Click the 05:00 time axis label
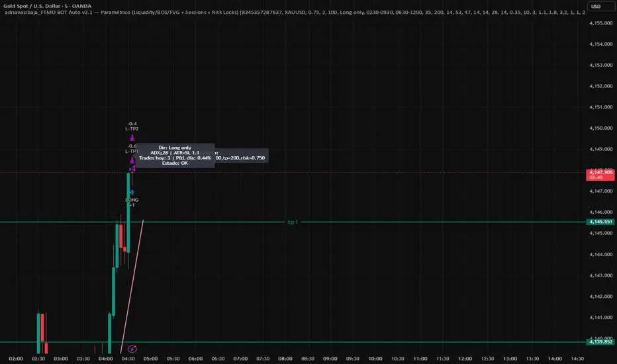 point(150,358)
